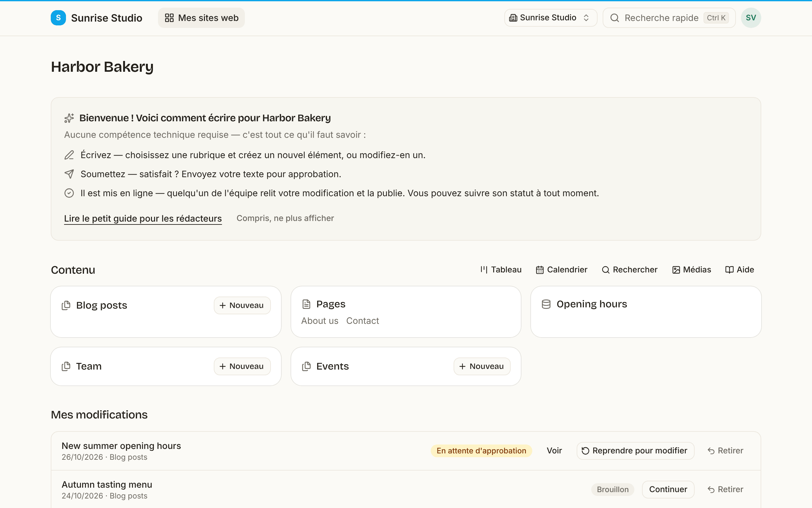Screen dimensions: 812x508
Task: Click the up-down chevron in organization switcher
Action: click(x=586, y=18)
